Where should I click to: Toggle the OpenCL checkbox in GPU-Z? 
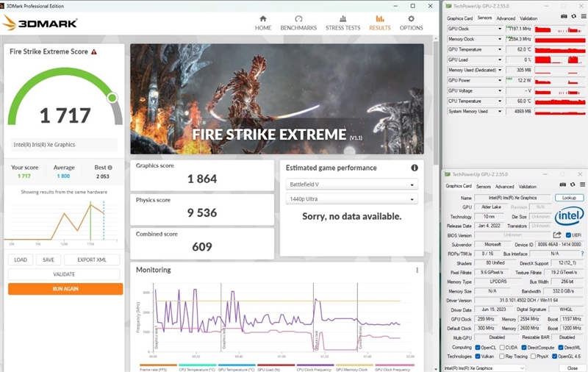coord(478,347)
